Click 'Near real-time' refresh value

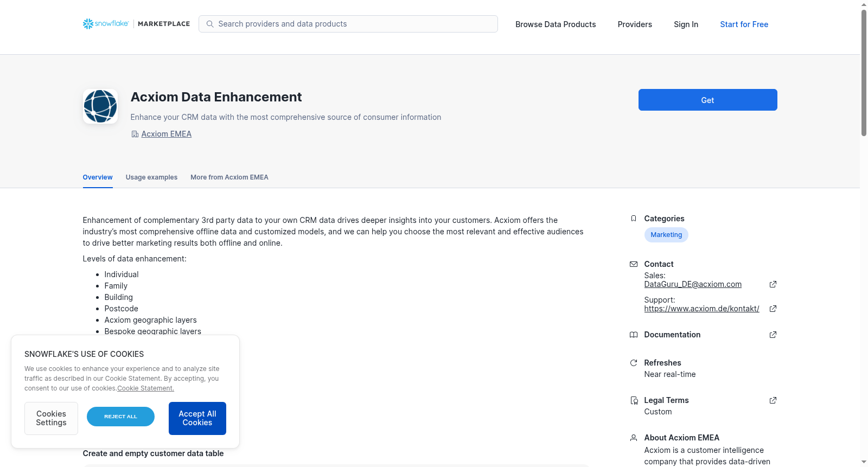(670, 374)
